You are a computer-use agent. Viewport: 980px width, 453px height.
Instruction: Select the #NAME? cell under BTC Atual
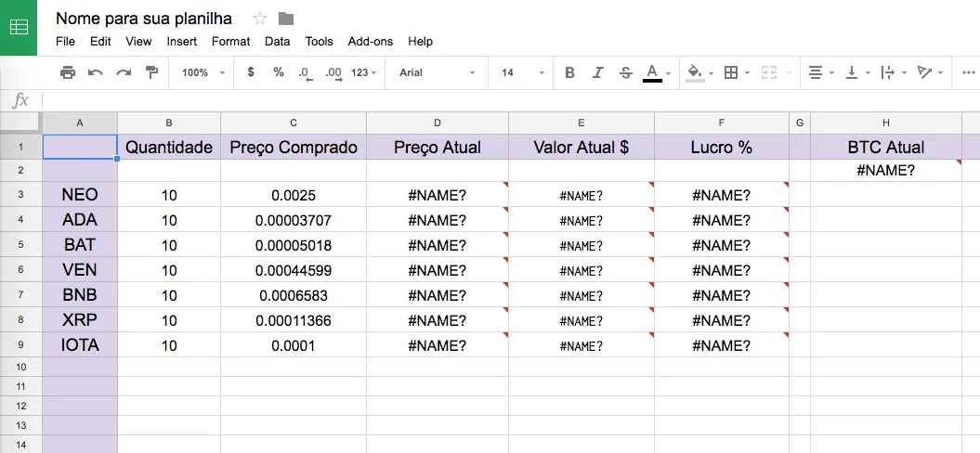[x=886, y=171]
